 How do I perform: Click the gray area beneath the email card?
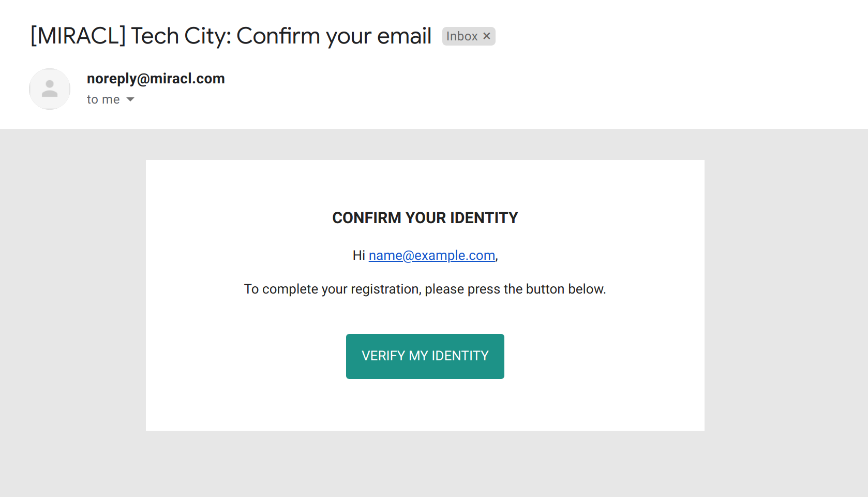pyautogui.click(x=425, y=463)
